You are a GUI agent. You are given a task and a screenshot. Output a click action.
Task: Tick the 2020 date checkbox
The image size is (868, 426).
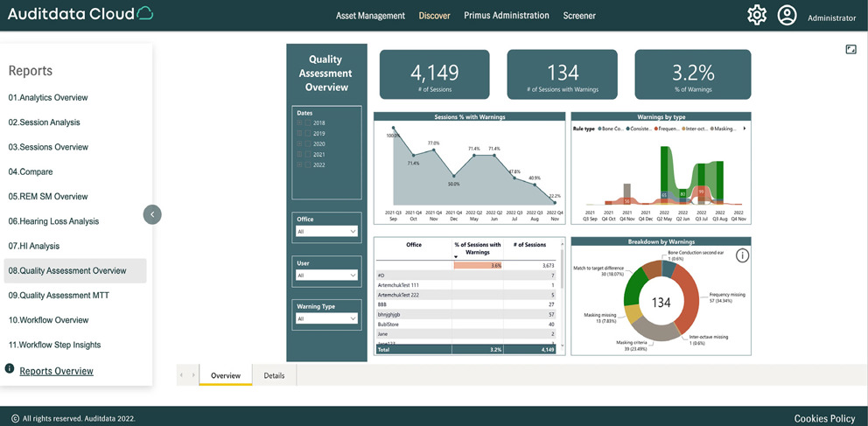(308, 143)
